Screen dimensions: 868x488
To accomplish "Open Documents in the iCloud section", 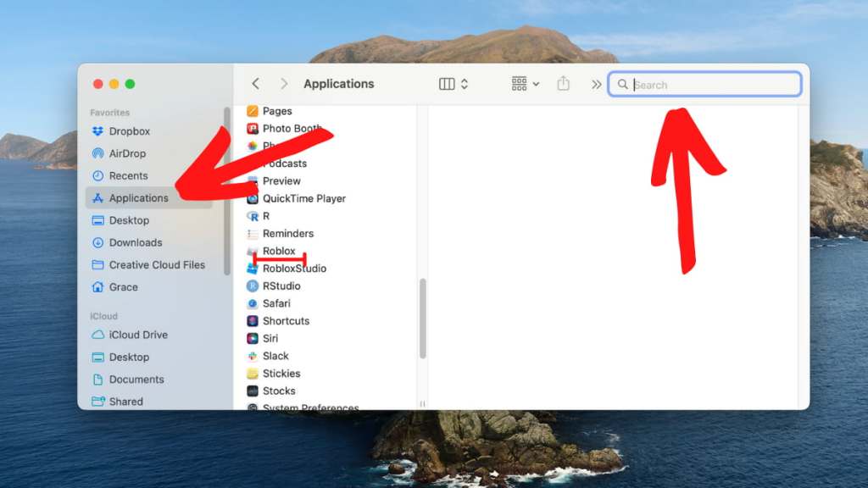I will click(x=136, y=379).
